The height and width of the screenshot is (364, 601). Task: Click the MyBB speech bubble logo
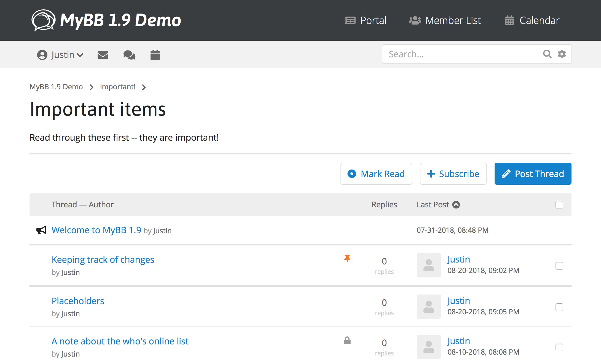pos(44,20)
